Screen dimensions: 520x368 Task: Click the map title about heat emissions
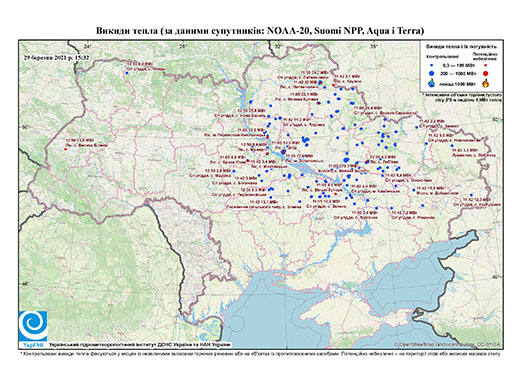point(260,31)
